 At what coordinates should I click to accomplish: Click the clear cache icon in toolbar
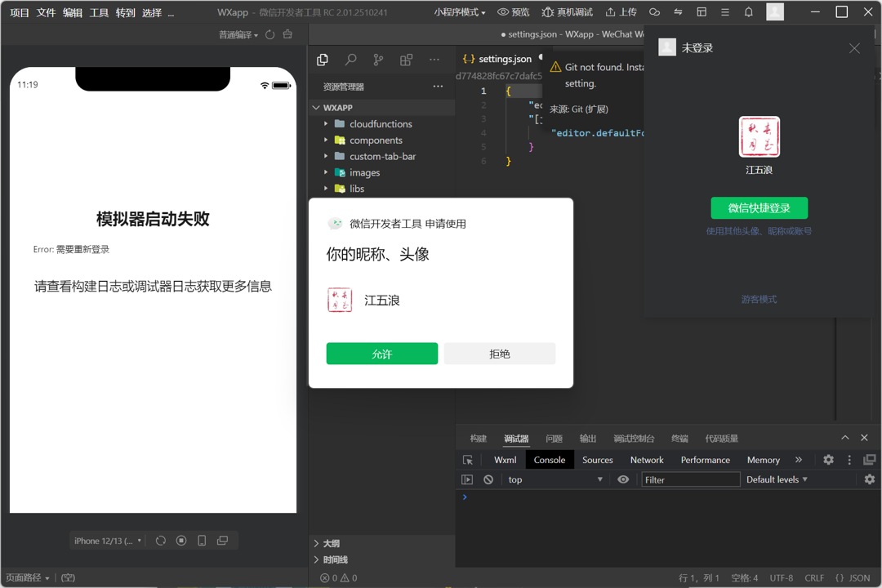click(287, 35)
